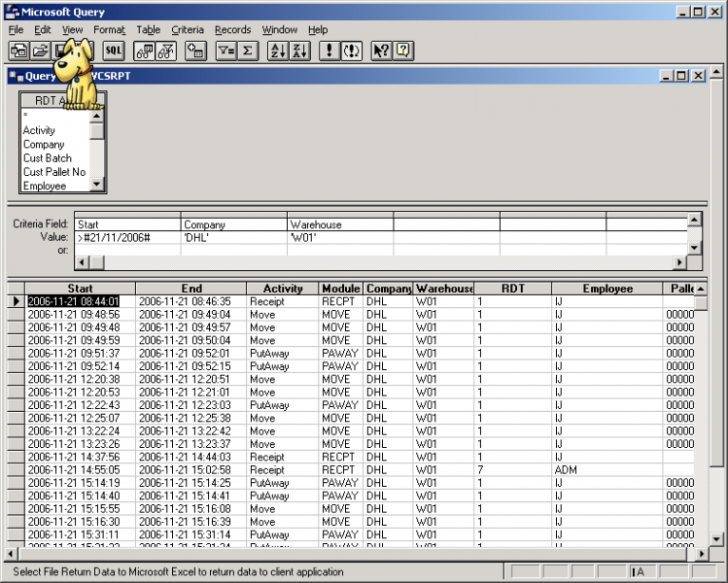
Task: Select the asterisk all-fields entry in field list
Action: coord(26,115)
